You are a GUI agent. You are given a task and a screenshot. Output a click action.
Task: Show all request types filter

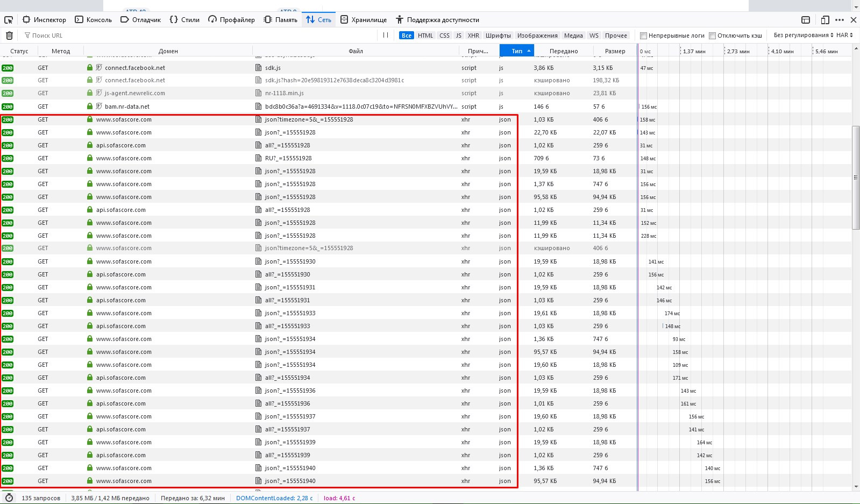407,36
